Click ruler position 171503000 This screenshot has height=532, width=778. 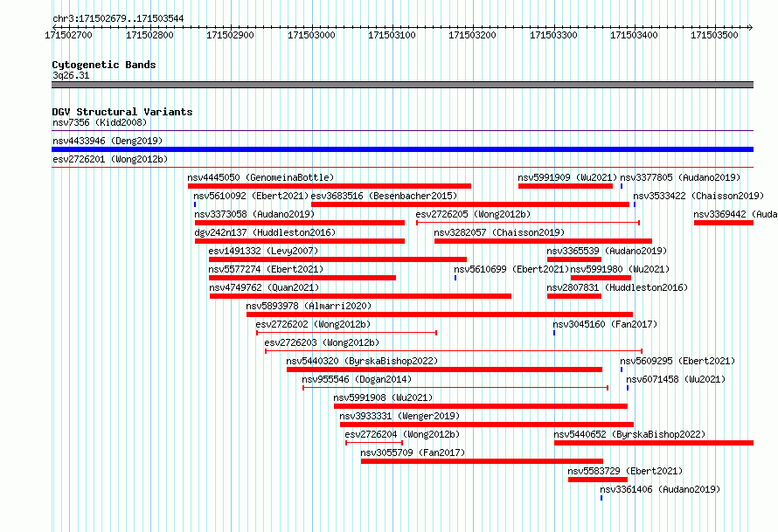[x=311, y=35]
